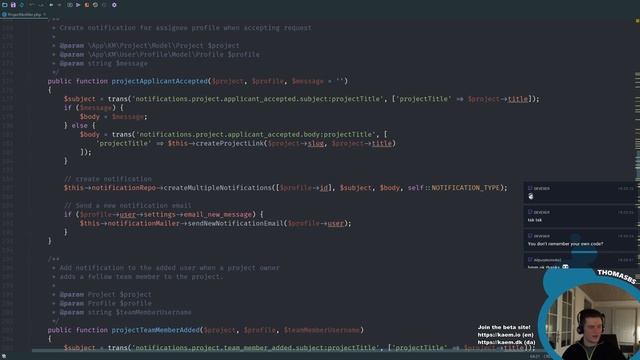Image resolution: width=640 pixels, height=360 pixels.
Task: Click the Open folder toolbar icon
Action: point(5,5)
